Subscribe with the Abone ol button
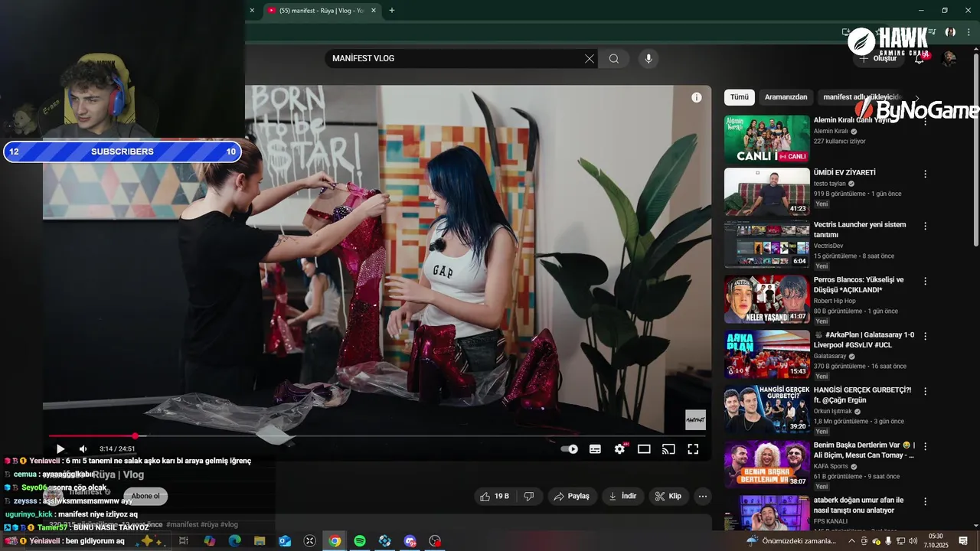Image resolution: width=980 pixels, height=551 pixels. click(145, 496)
